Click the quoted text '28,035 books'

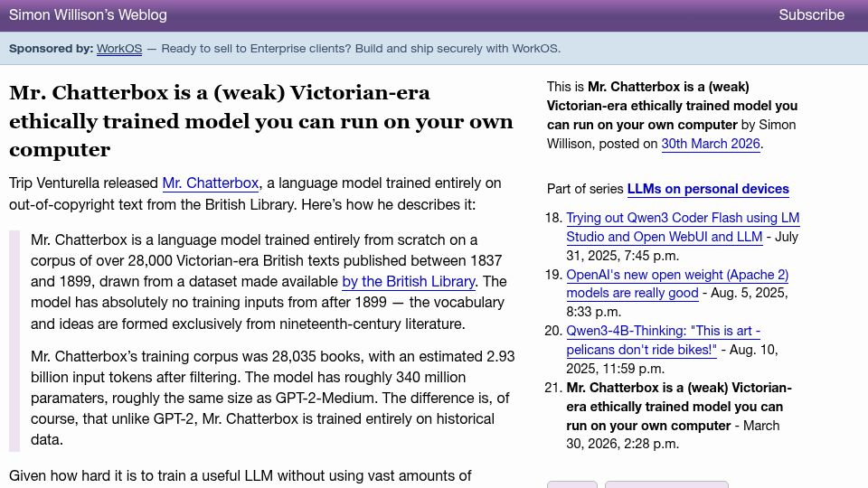coord(316,356)
